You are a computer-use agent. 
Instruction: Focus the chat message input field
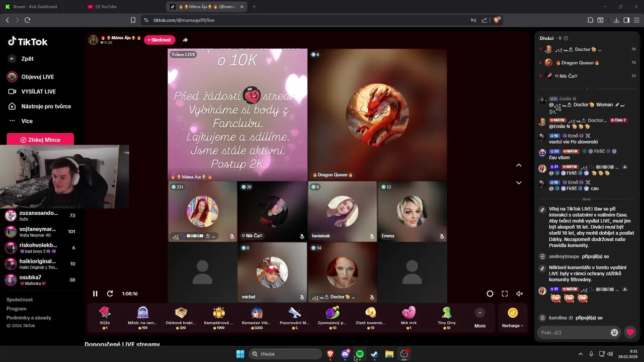pyautogui.click(x=574, y=332)
